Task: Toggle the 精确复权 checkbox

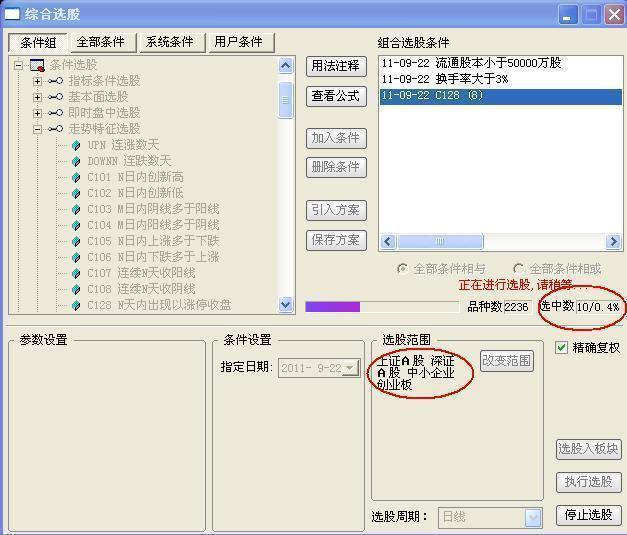Action: [x=562, y=348]
